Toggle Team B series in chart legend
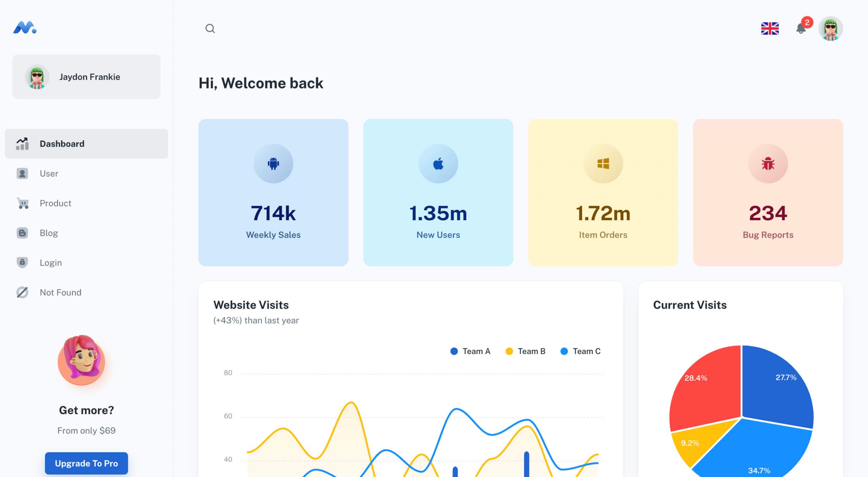868x477 pixels. point(525,351)
